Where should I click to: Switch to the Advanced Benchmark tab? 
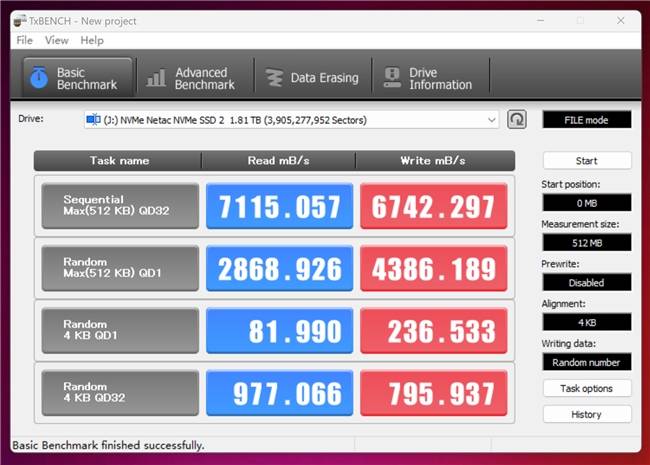pos(195,78)
